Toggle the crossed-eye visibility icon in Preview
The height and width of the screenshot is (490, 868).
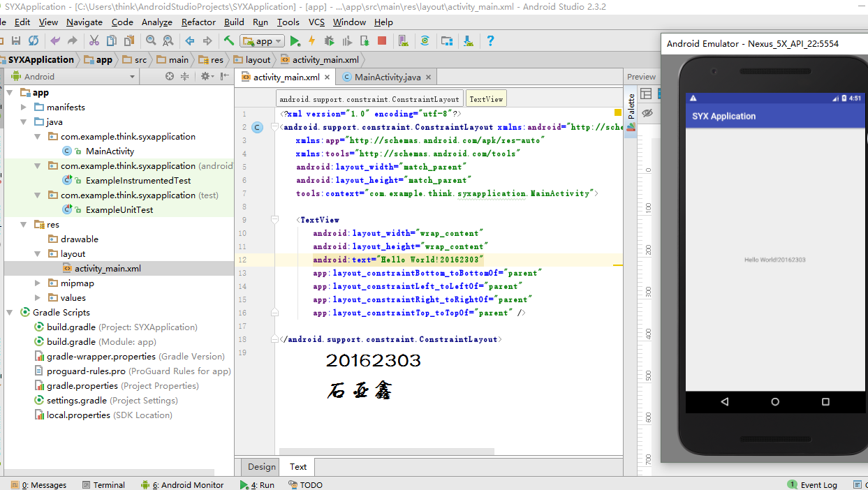tap(647, 112)
